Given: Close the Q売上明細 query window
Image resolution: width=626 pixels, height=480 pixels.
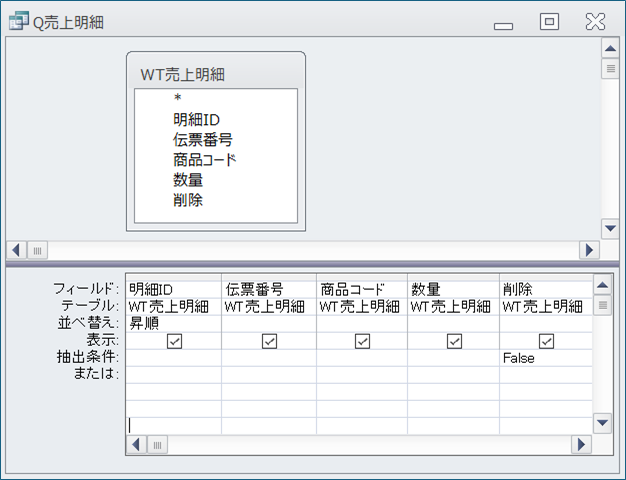Looking at the screenshot, I should [x=595, y=22].
